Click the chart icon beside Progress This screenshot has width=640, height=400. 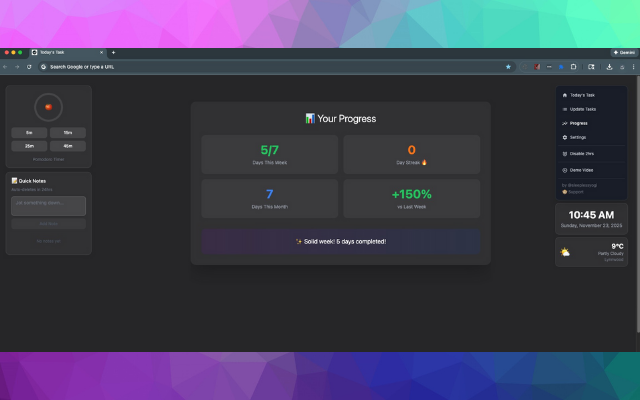[x=564, y=123]
